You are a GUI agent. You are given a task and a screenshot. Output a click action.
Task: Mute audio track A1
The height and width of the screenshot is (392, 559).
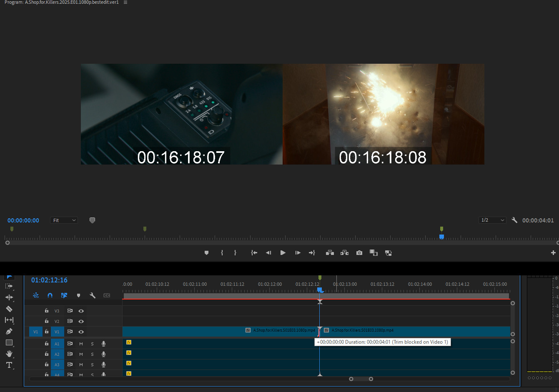coord(81,344)
